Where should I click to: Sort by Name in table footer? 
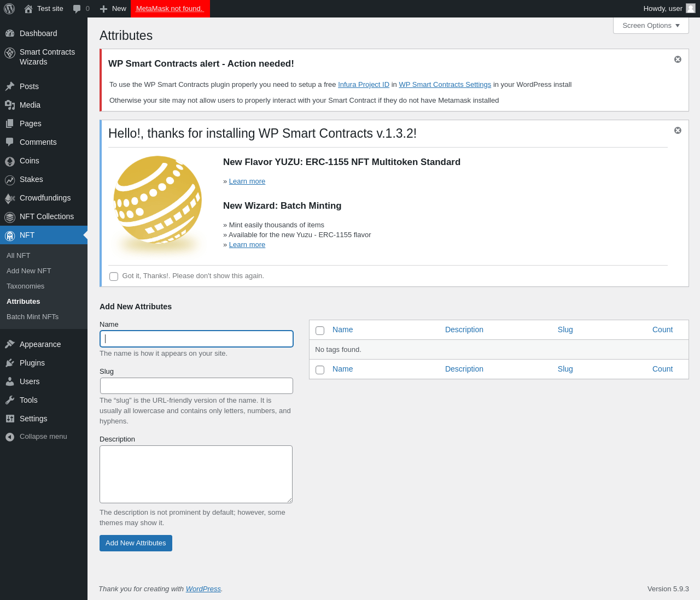343,369
